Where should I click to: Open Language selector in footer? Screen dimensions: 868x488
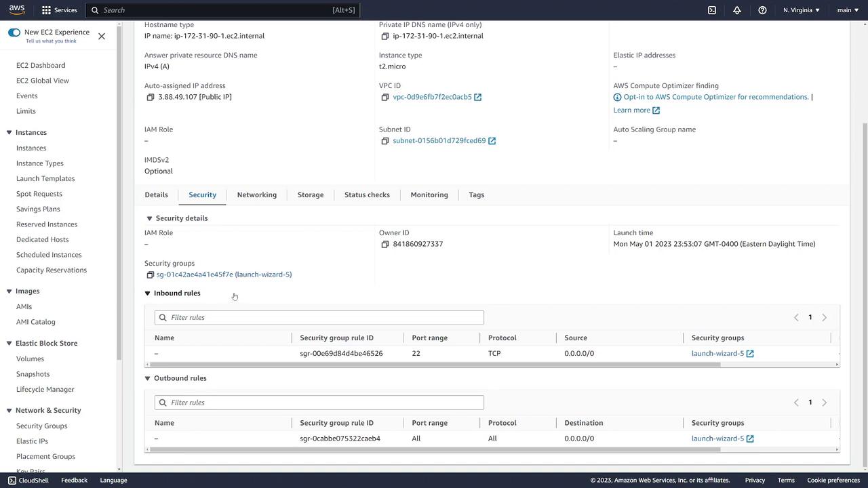click(x=113, y=481)
